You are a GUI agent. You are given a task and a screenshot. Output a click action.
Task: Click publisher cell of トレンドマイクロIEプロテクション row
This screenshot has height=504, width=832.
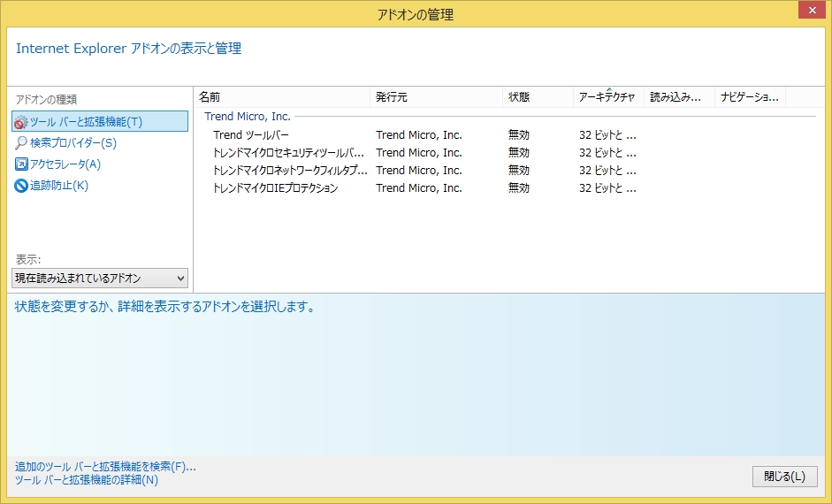(419, 187)
